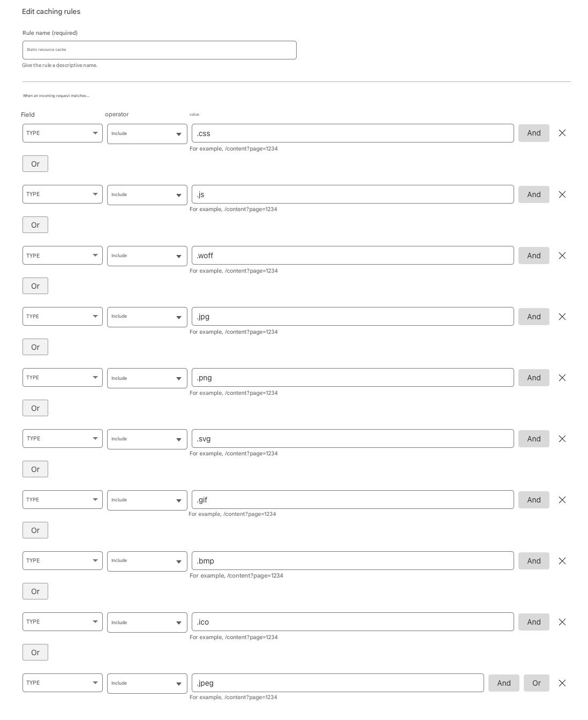Expand the TYPE dropdown on the .bmp row
This screenshot has height=720, width=588.
coord(62,560)
